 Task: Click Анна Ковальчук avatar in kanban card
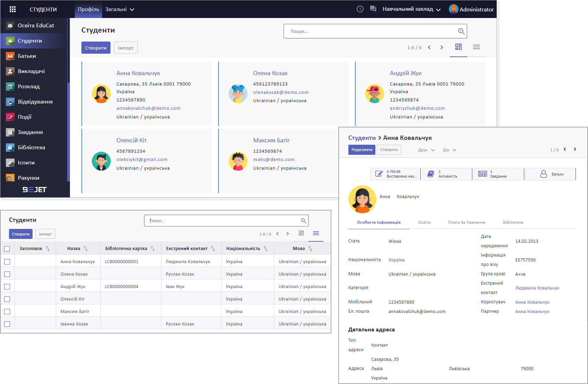(101, 94)
